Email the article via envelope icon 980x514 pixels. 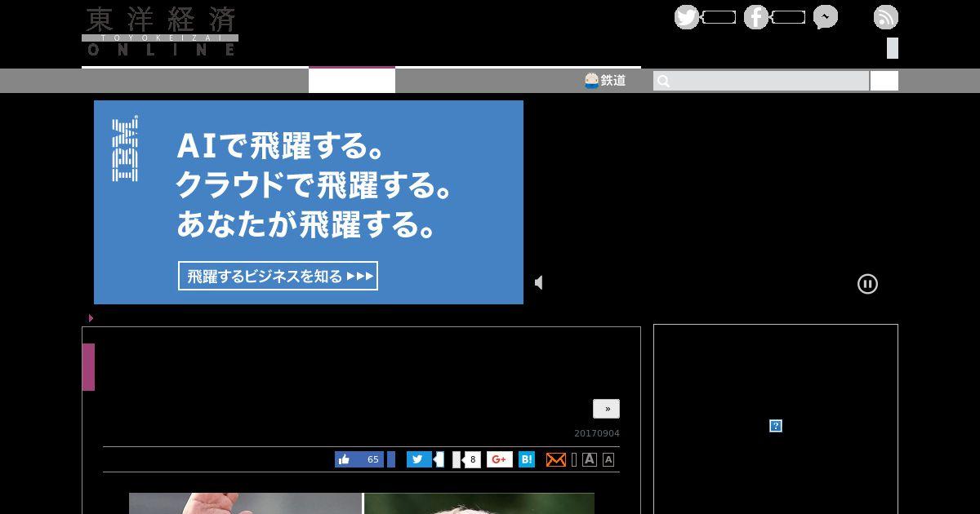coord(556,459)
